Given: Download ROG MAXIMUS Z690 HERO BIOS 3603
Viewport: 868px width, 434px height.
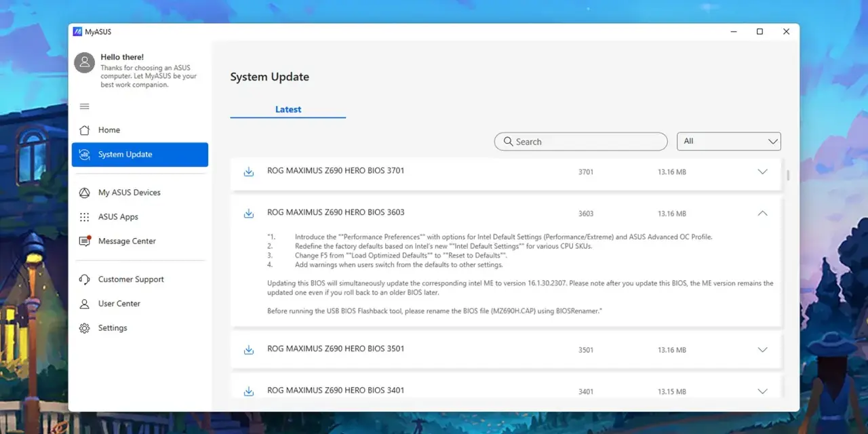Looking at the screenshot, I should tap(249, 213).
